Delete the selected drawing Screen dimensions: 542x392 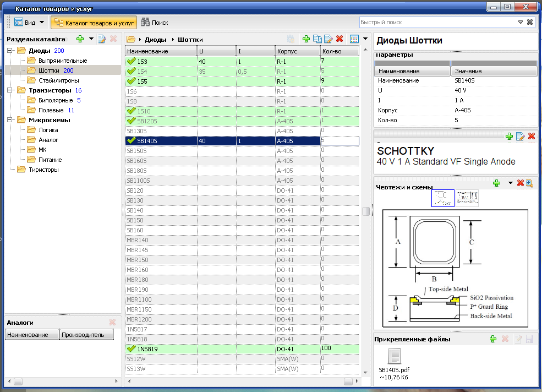520,183
